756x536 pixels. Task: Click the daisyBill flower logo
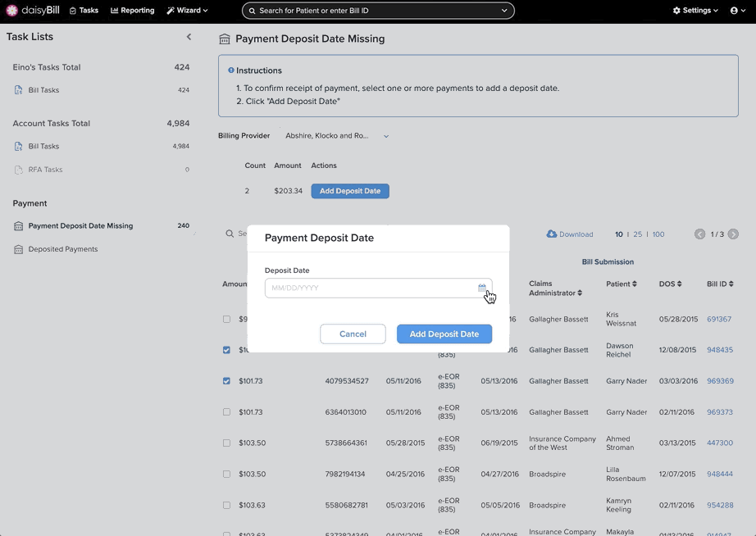tap(11, 10)
